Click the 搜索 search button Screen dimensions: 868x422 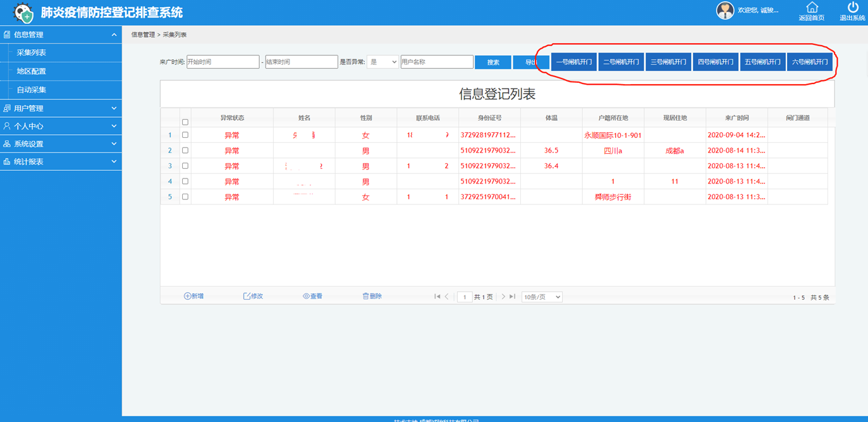493,62
